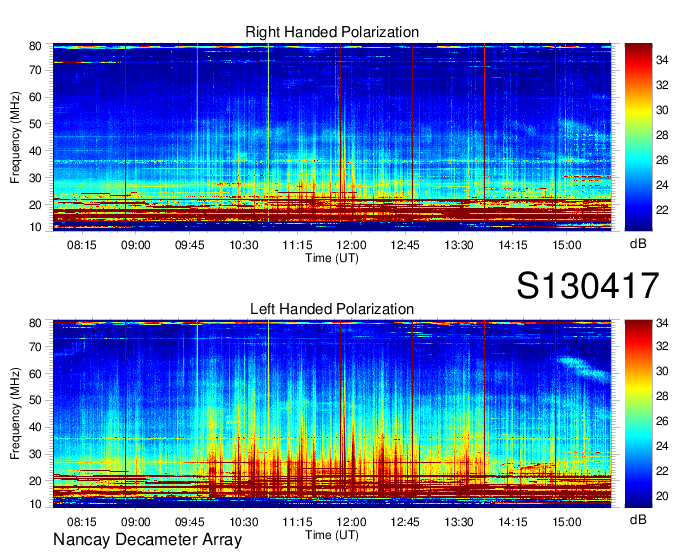This screenshot has width=680, height=552.
Task: Click the 80 MHz tick on top plot
Action: pyautogui.click(x=35, y=46)
